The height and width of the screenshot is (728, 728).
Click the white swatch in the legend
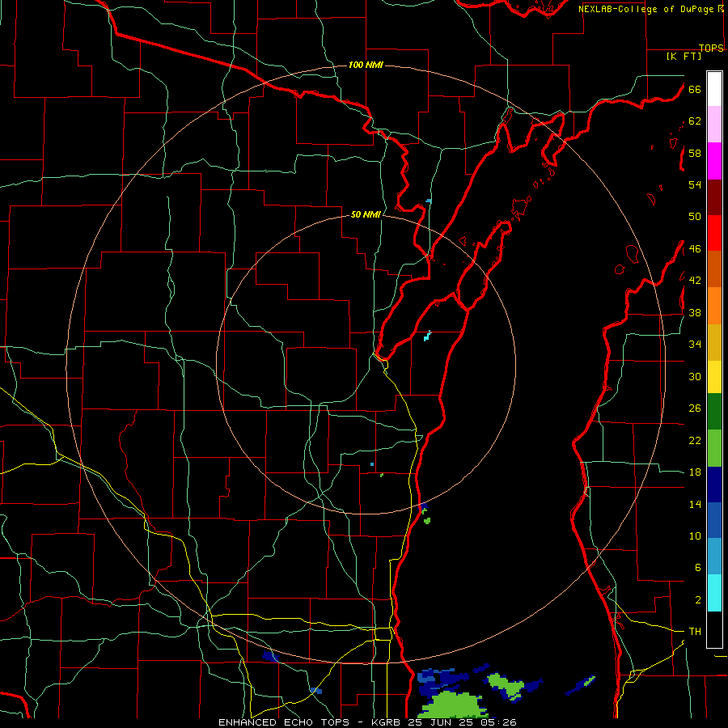714,89
